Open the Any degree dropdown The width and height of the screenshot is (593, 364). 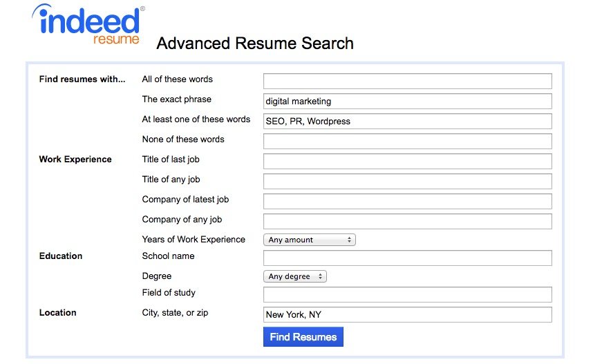pyautogui.click(x=295, y=276)
